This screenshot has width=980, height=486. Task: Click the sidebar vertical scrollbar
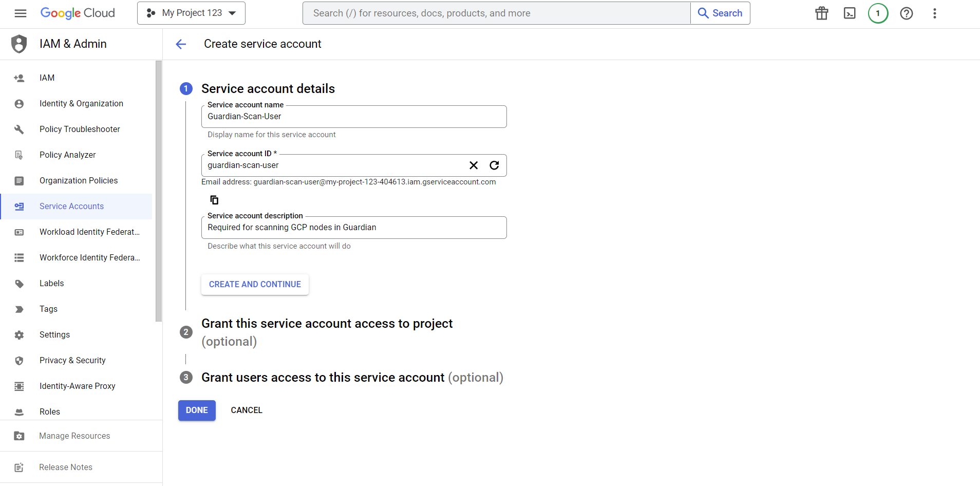coord(159,191)
